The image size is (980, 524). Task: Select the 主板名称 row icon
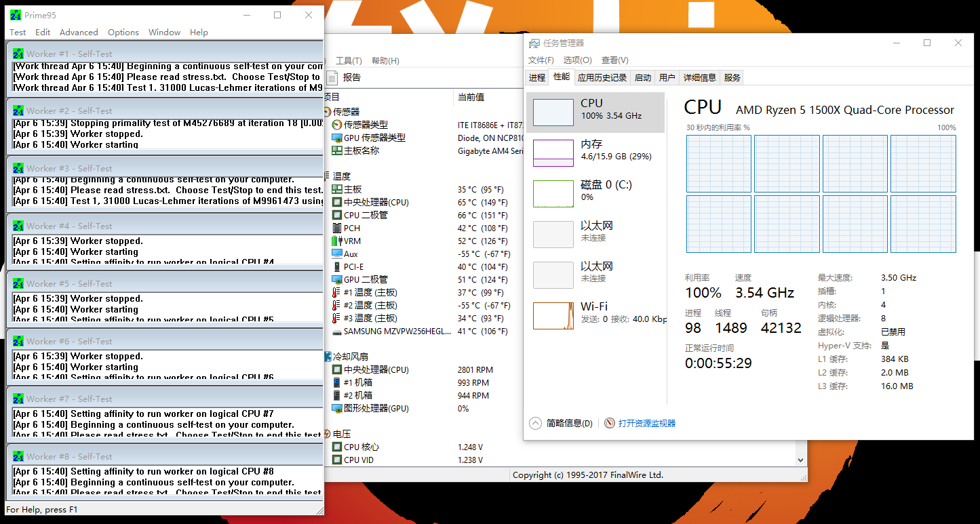tap(337, 150)
